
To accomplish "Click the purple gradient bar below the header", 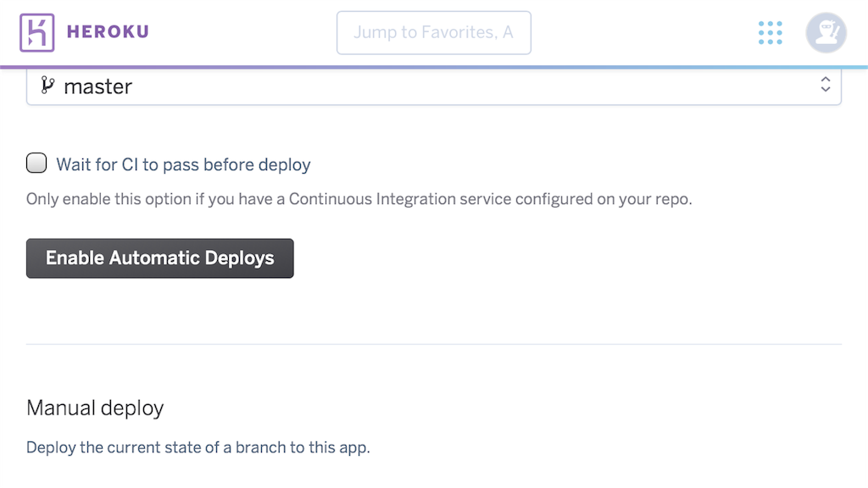I will pos(433,66).
